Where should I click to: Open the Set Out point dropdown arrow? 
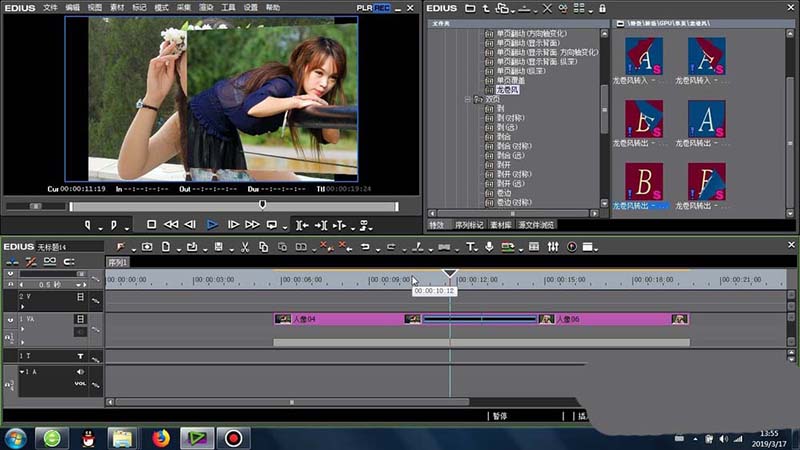126,228
